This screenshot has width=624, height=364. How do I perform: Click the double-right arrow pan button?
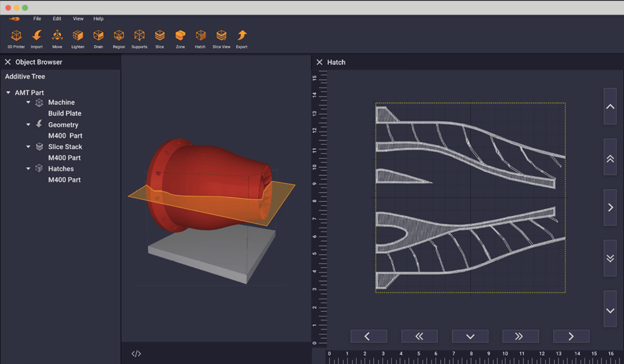click(520, 336)
